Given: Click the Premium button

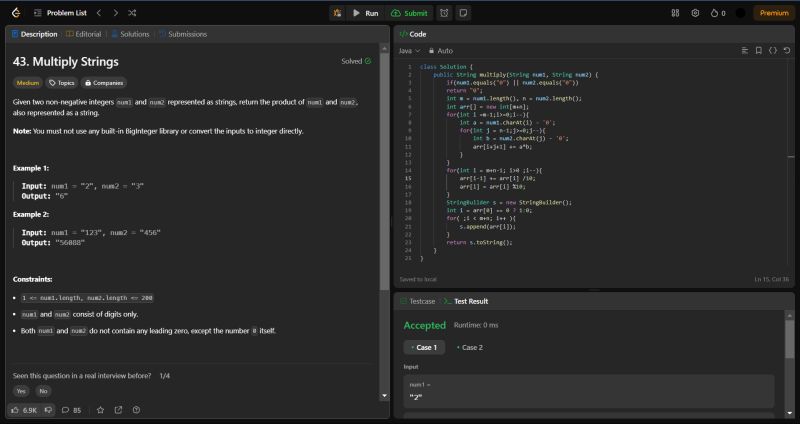Looking at the screenshot, I should click(773, 13).
